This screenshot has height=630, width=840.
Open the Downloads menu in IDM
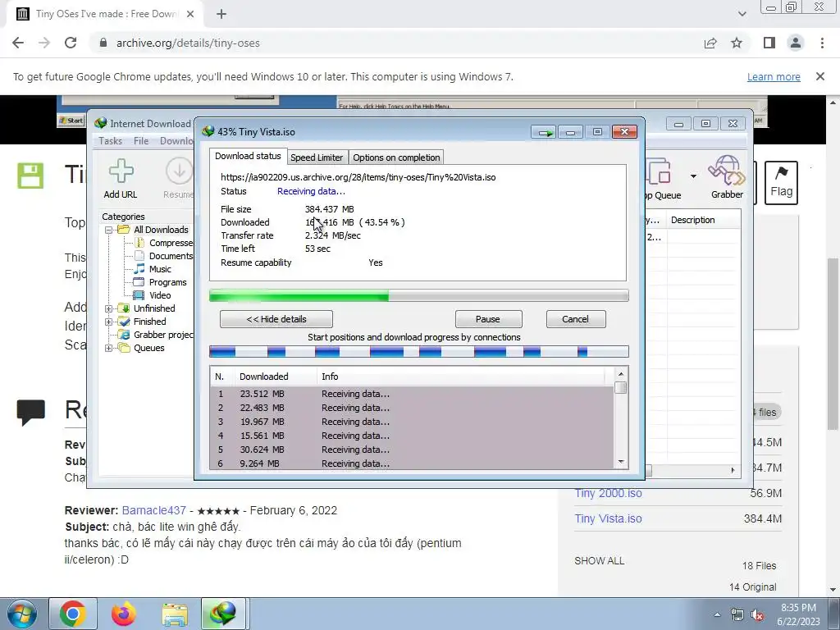pyautogui.click(x=176, y=141)
